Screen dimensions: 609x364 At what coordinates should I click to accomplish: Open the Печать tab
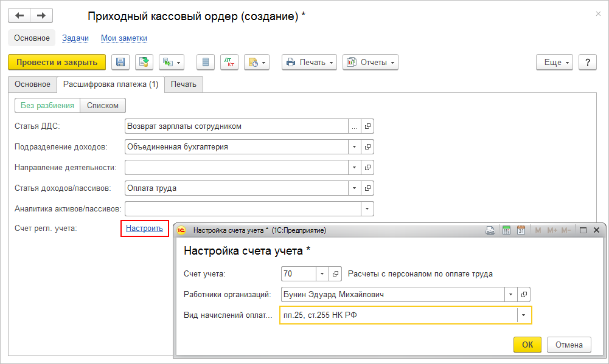click(x=183, y=84)
